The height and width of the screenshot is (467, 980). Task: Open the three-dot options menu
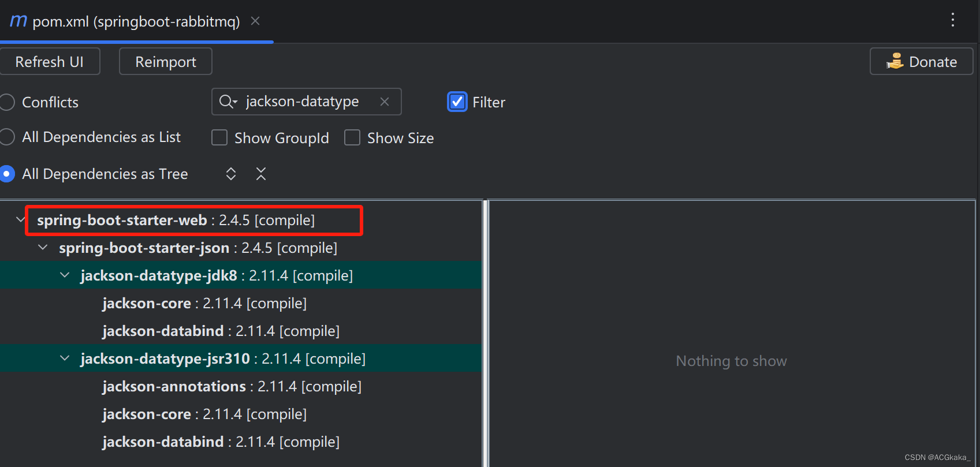953,20
